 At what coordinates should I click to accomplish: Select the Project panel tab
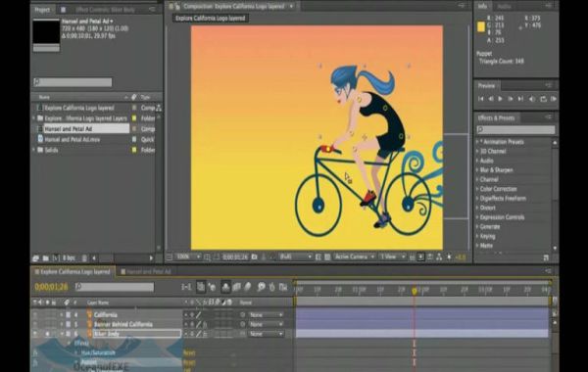click(x=42, y=10)
